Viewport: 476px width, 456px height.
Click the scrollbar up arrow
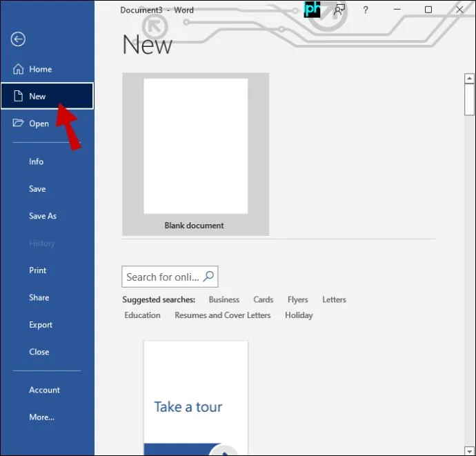pos(469,79)
